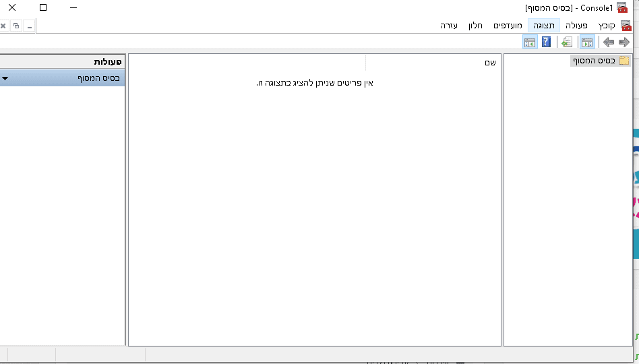Toggle the Show/Hide Console Tree toolbar icon

click(587, 42)
